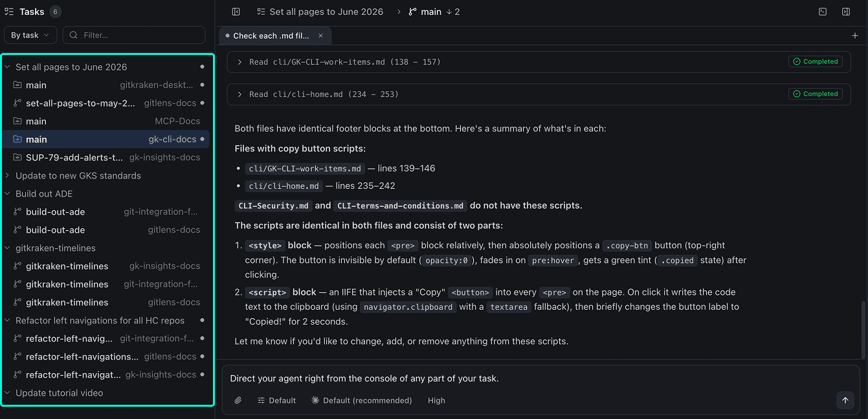Expand the Update to new GKS standards group
Viewport: 868px width, 419px height.
click(x=8, y=175)
